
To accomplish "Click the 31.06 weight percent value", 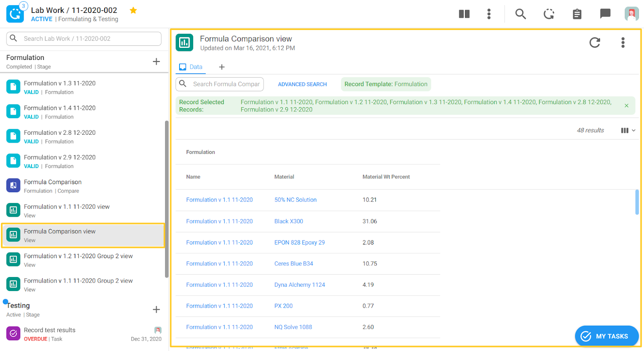I will [369, 221].
